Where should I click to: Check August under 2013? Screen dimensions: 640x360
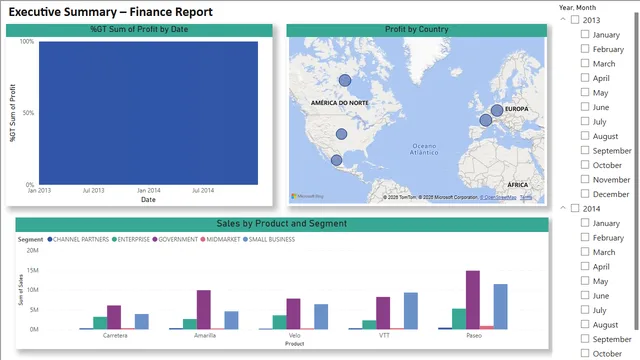coord(585,136)
